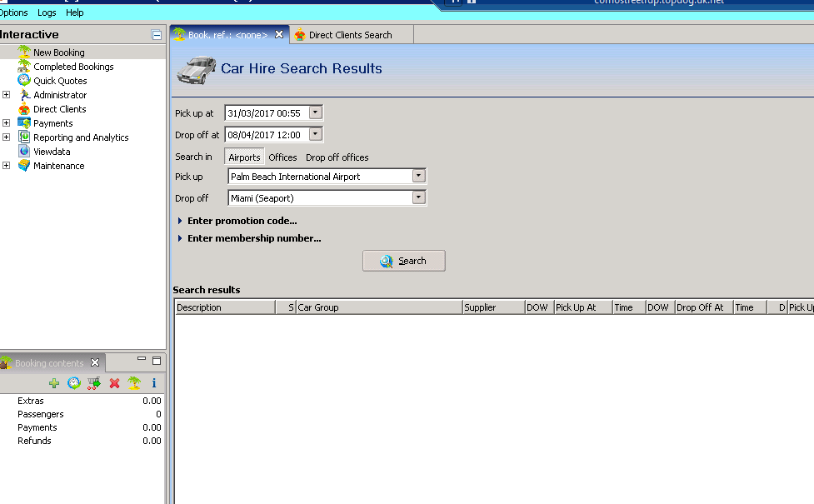This screenshot has width=814, height=504.
Task: Close the Booking contents tab
Action: 94,362
